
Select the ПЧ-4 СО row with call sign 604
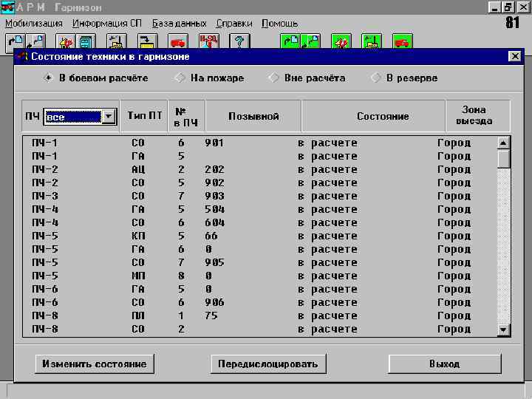tap(260, 222)
